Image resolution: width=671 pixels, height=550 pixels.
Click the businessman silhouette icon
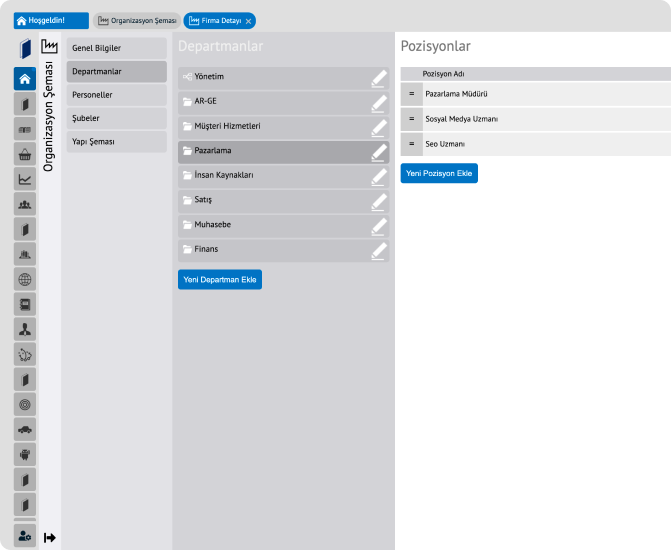point(25,330)
